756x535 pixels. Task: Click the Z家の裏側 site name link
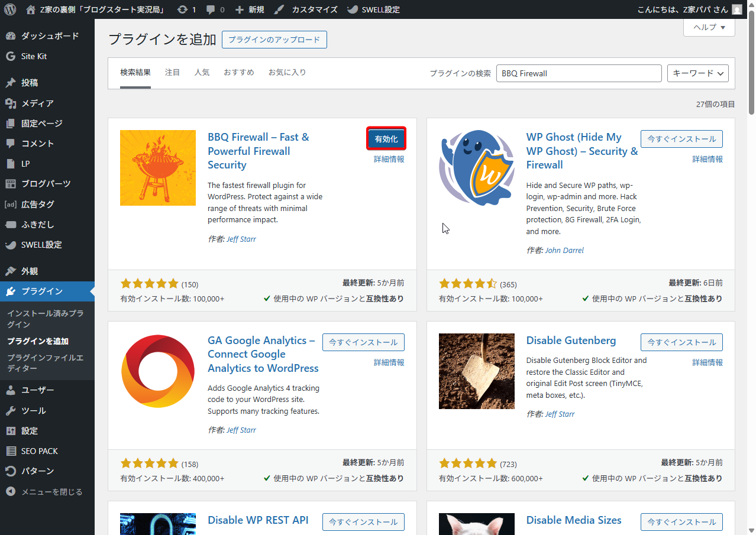point(102,9)
